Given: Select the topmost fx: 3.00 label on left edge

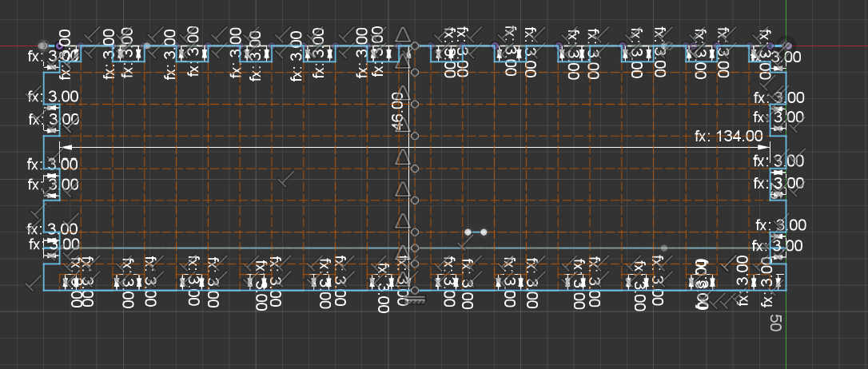Looking at the screenshot, I should [53, 58].
